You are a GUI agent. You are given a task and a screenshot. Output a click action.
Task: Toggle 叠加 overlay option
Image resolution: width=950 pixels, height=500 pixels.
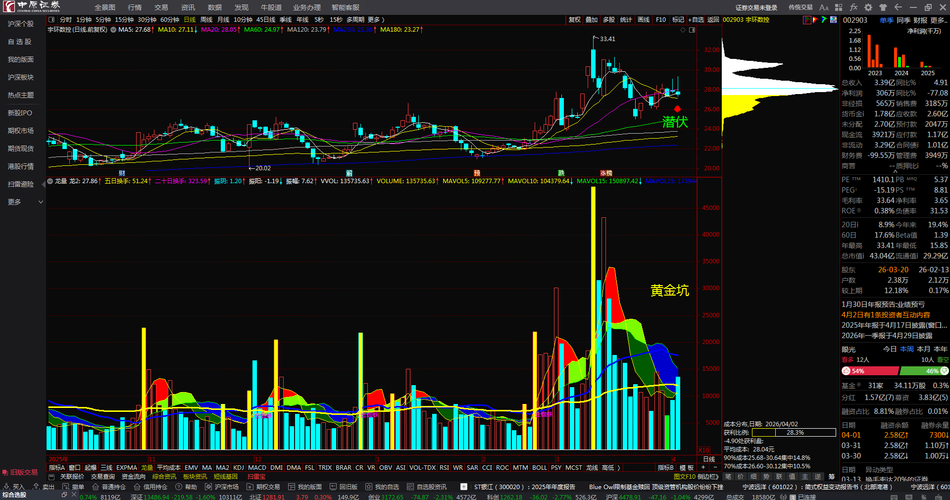(x=591, y=20)
